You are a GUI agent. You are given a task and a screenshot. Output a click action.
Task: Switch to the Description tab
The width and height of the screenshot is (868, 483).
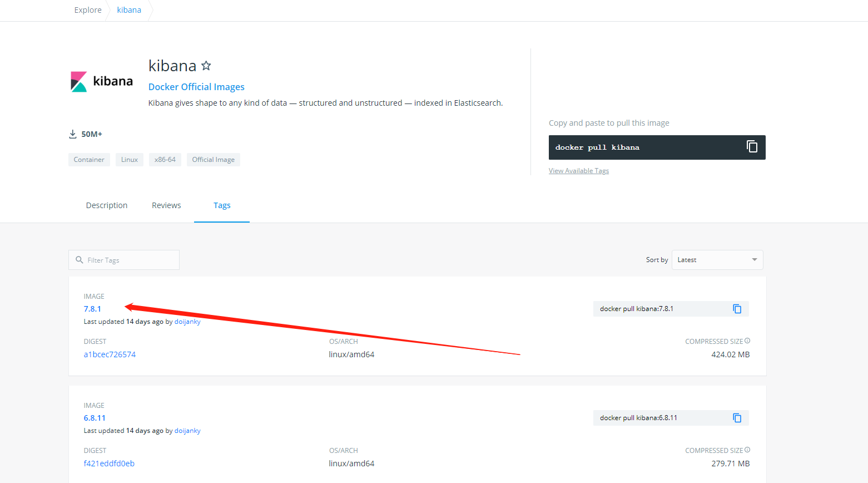click(107, 205)
